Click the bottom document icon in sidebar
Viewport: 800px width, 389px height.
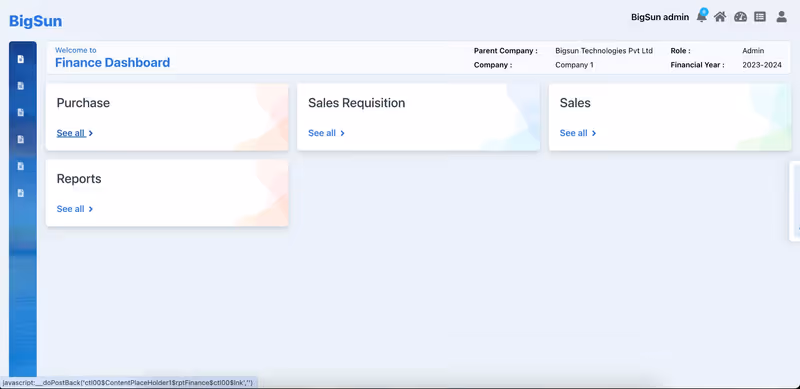21,193
